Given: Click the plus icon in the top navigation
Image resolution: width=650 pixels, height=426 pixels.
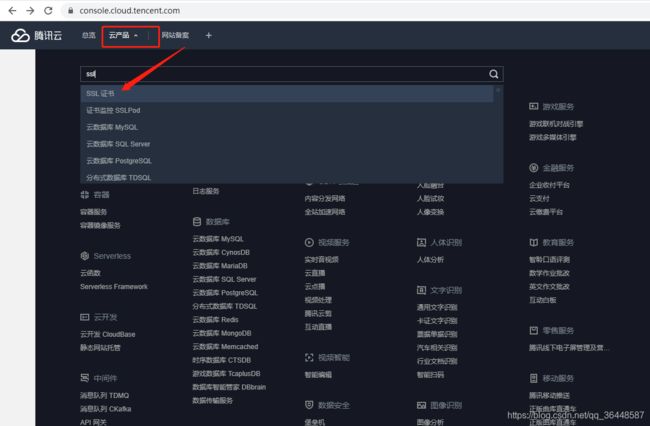Looking at the screenshot, I should 209,36.
